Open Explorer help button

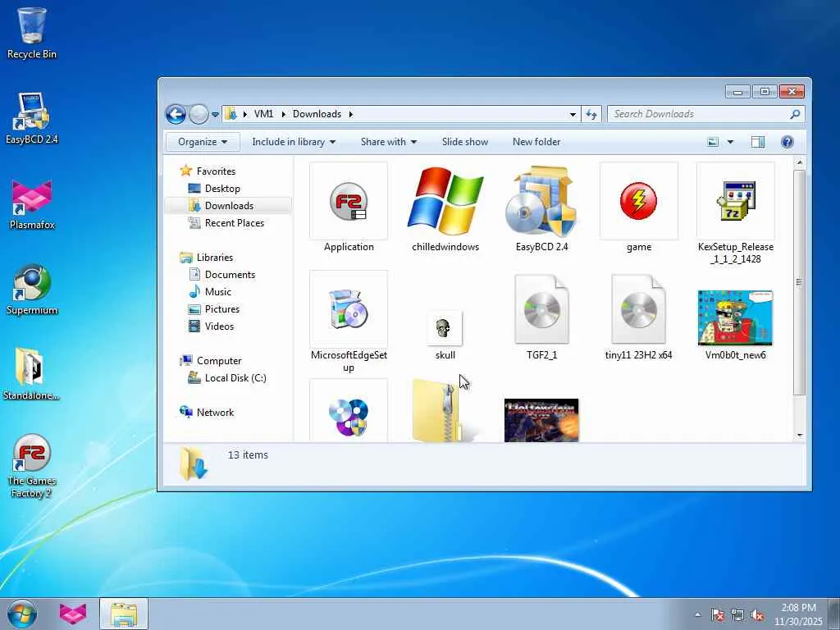(x=787, y=142)
